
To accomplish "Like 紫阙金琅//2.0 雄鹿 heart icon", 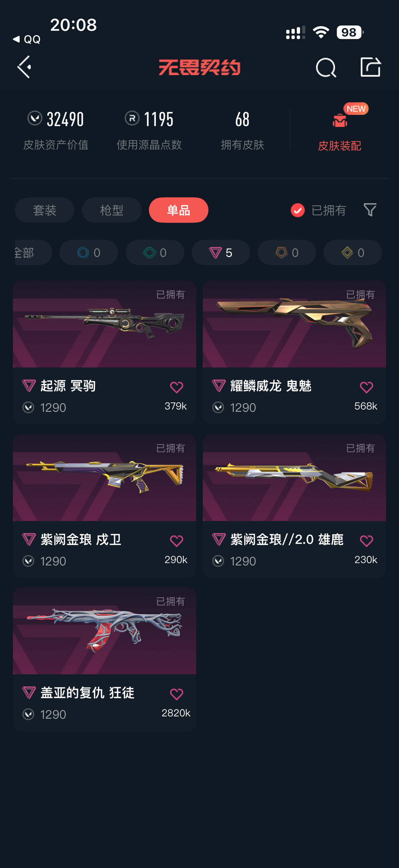I will [366, 541].
